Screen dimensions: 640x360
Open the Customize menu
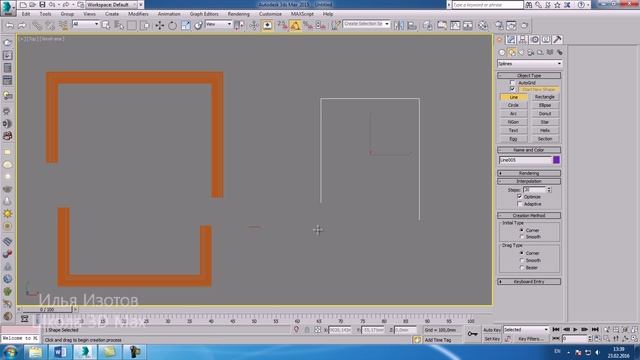click(270, 14)
